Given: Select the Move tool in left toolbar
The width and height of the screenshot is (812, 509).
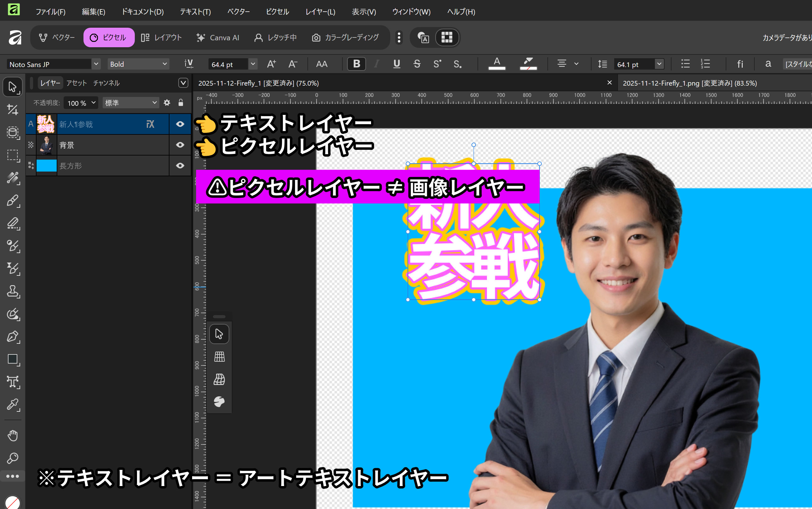Looking at the screenshot, I should click(x=13, y=87).
